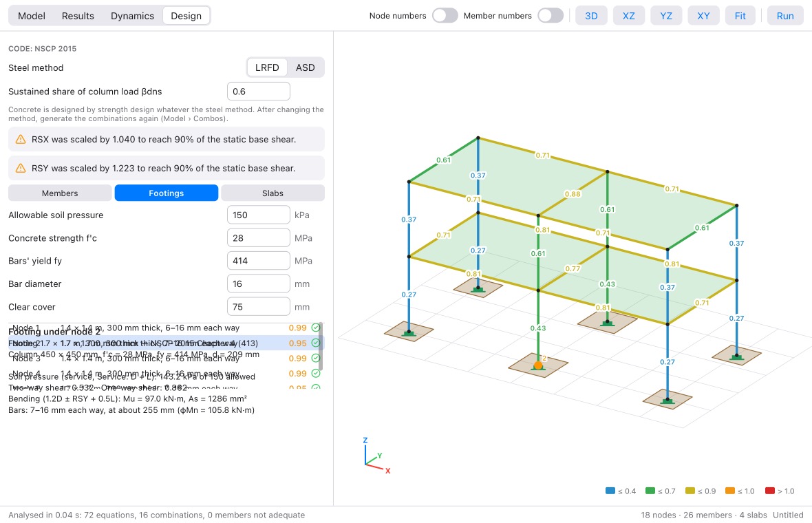Set the view to 3D
The image size is (812, 523).
(591, 16)
